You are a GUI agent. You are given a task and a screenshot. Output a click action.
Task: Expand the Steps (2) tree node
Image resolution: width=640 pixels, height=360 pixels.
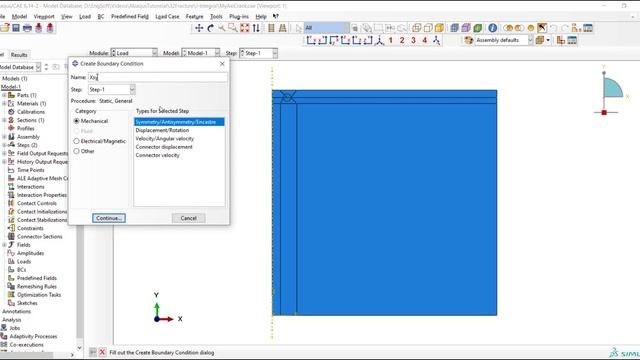coord(4,145)
